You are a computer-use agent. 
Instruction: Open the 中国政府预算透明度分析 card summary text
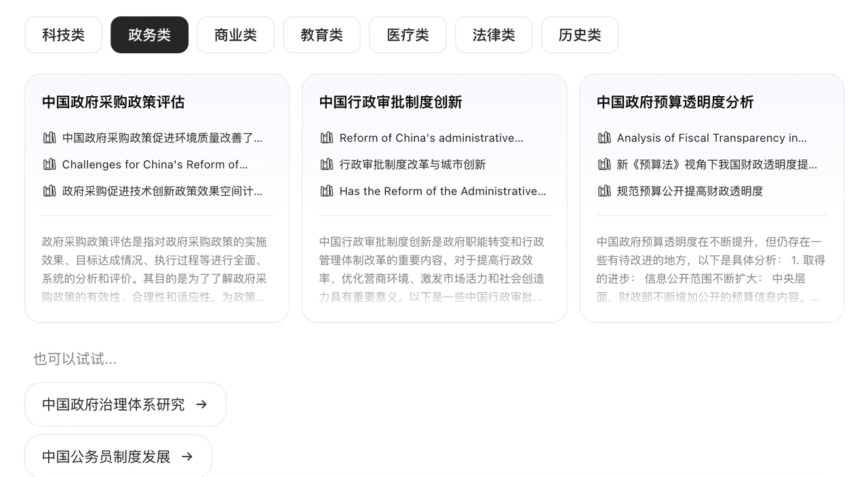pyautogui.click(x=711, y=269)
